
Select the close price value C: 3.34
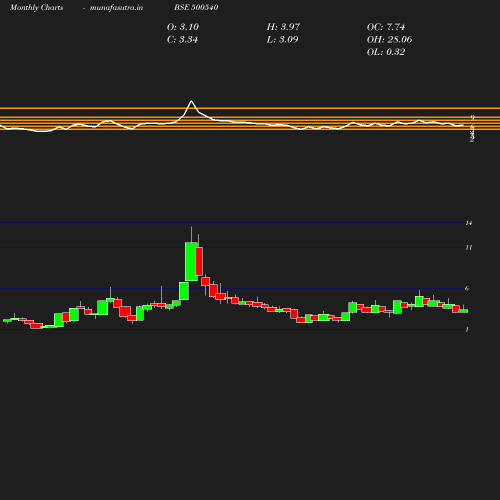182,40
